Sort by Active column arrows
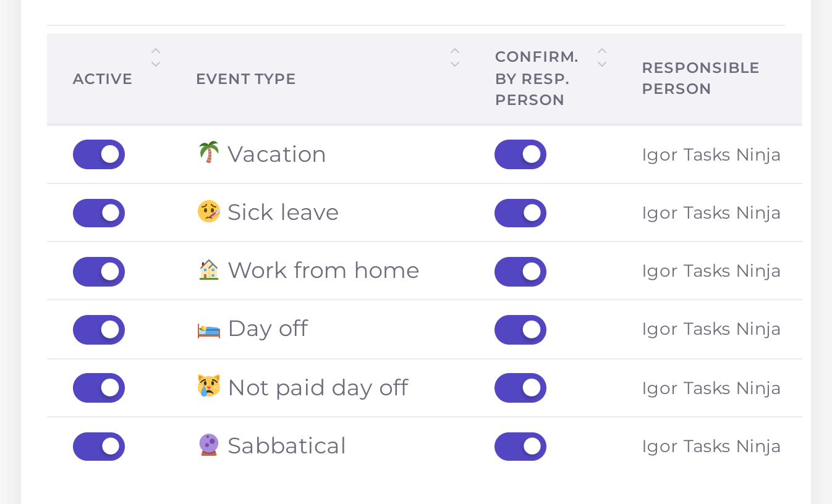The image size is (832, 504). click(x=156, y=57)
